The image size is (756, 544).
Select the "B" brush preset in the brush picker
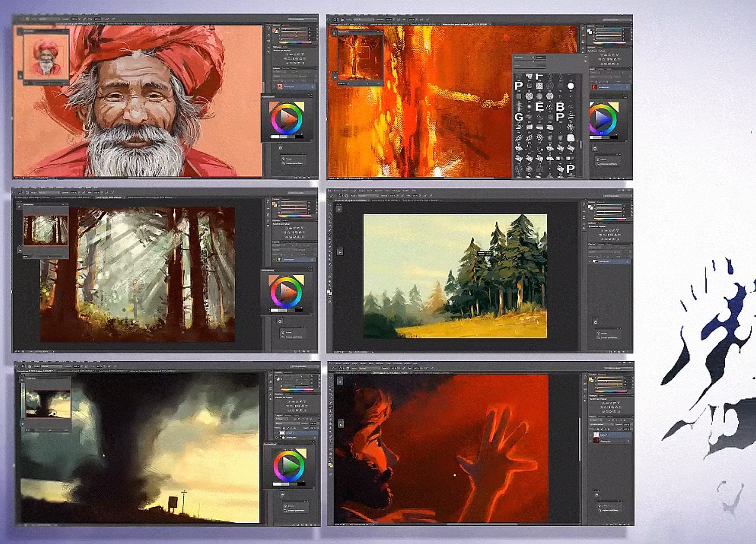[560, 106]
